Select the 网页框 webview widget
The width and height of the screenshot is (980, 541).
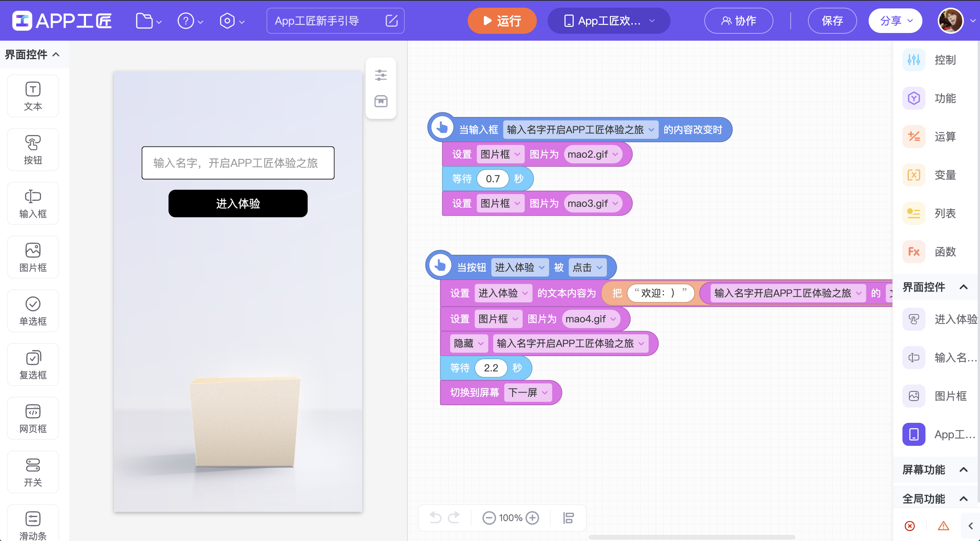pyautogui.click(x=33, y=418)
